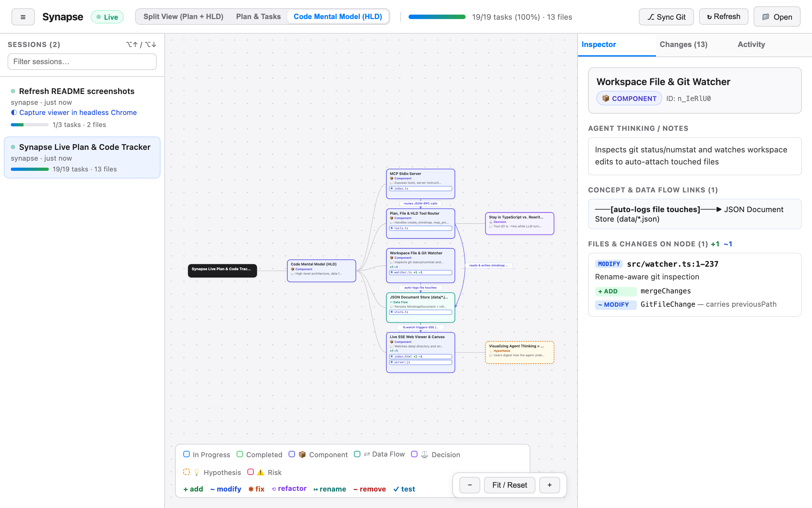812x508 pixels.
Task: Toggle the Risk legend box
Action: [x=250, y=472]
